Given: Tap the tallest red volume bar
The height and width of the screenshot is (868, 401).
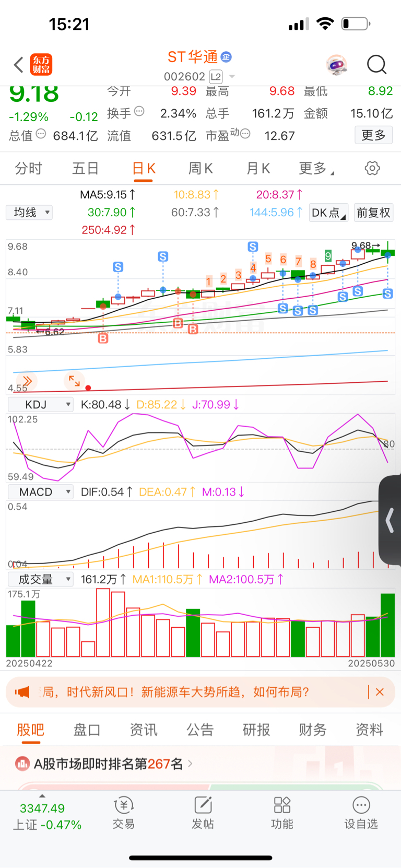Looking at the screenshot, I should pos(103,623).
